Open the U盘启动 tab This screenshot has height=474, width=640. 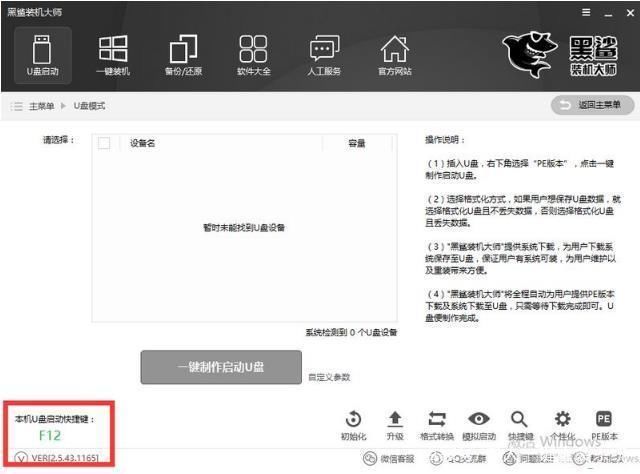[x=43, y=56]
